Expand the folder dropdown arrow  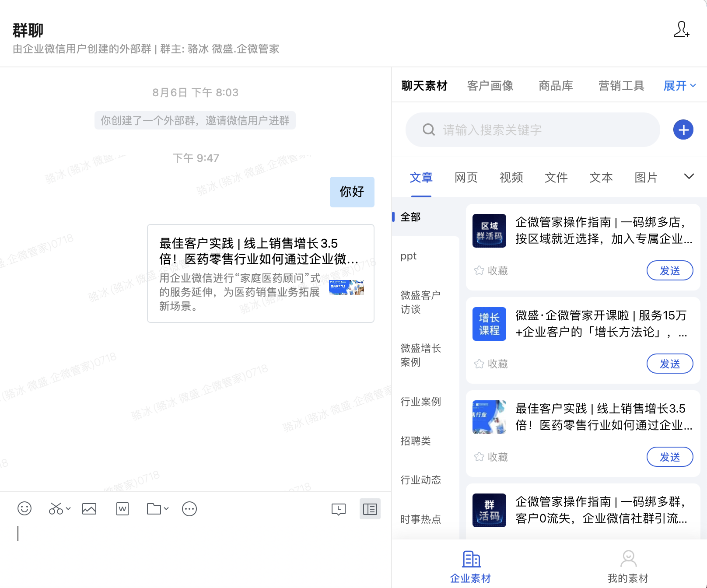(x=166, y=509)
